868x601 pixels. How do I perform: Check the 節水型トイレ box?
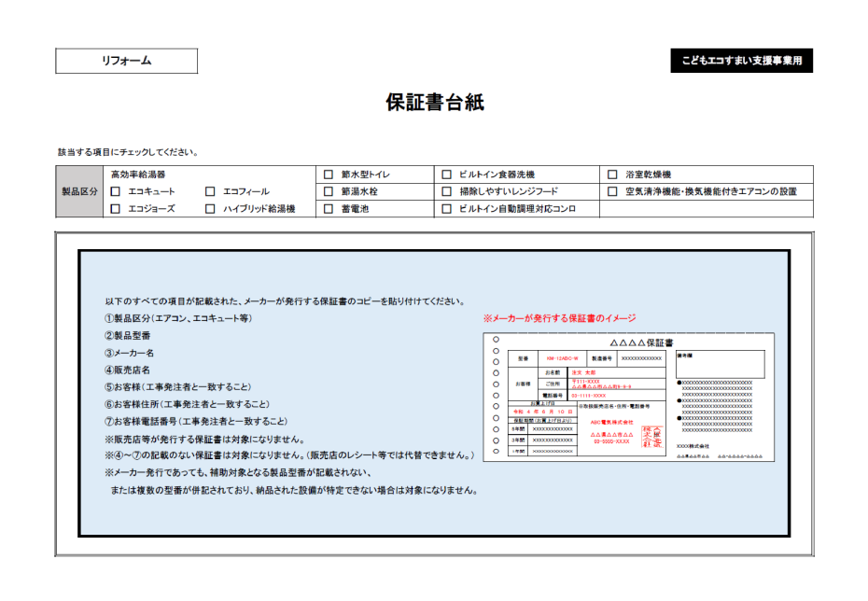tap(329, 175)
